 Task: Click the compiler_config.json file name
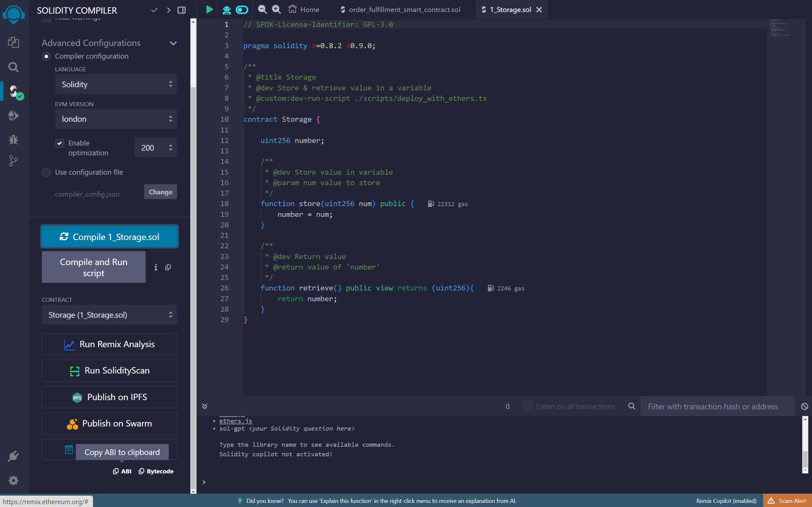coord(87,194)
